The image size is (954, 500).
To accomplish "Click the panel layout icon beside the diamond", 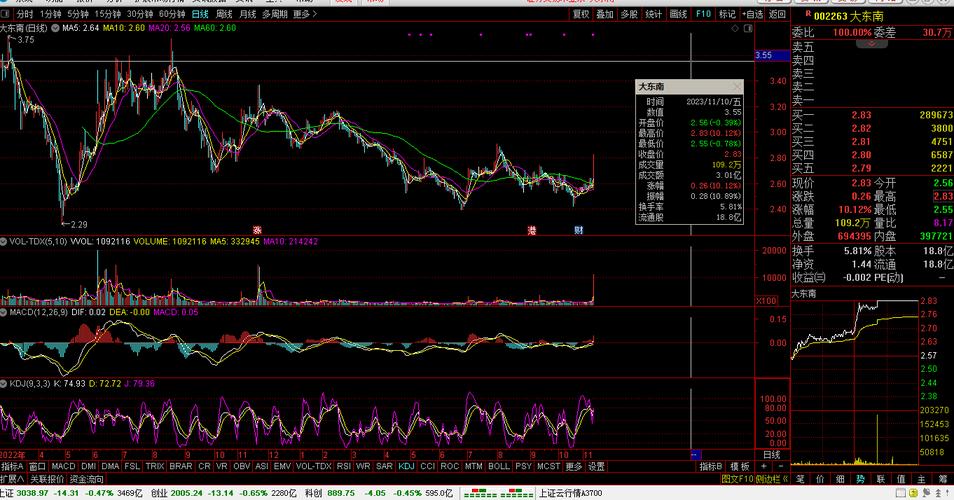I will (748, 29).
